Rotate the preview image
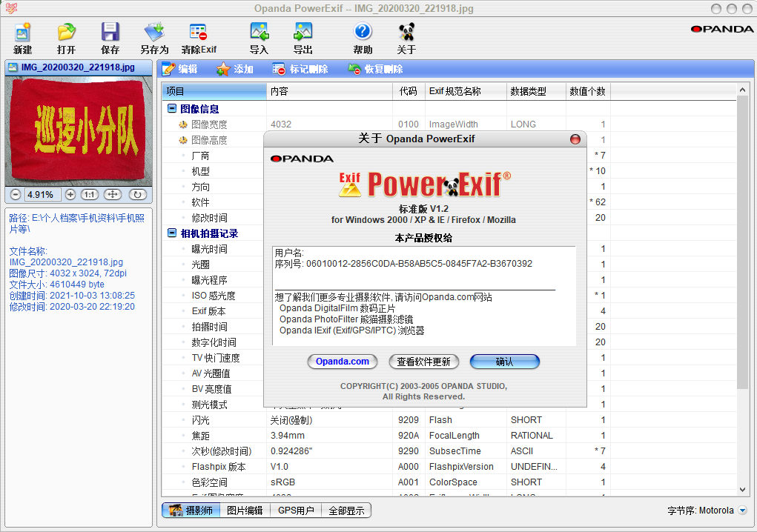The image size is (757, 532). [138, 194]
